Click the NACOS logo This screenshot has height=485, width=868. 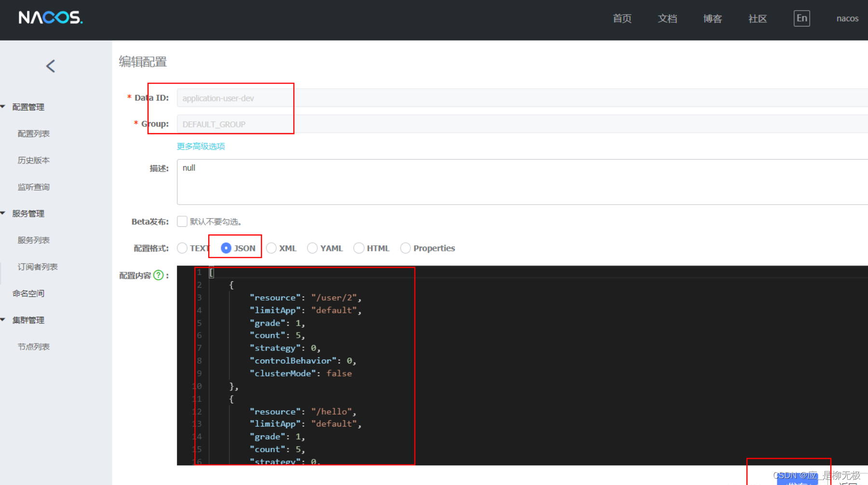(51, 18)
